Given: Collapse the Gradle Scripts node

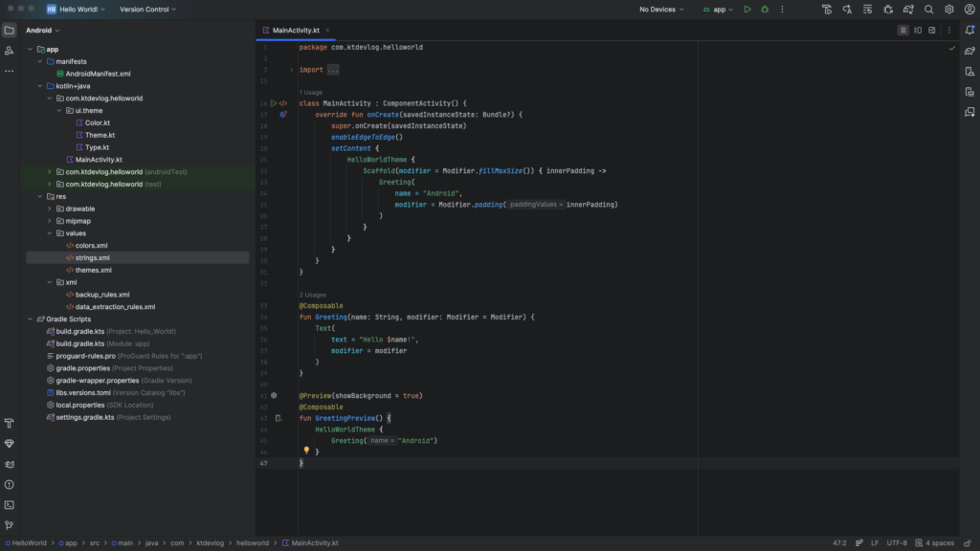Looking at the screenshot, I should click(x=30, y=320).
